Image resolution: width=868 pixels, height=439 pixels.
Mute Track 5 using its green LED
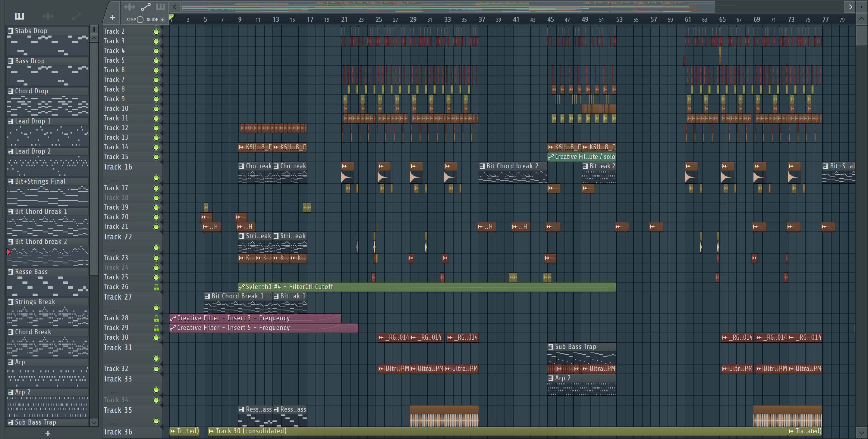point(156,61)
